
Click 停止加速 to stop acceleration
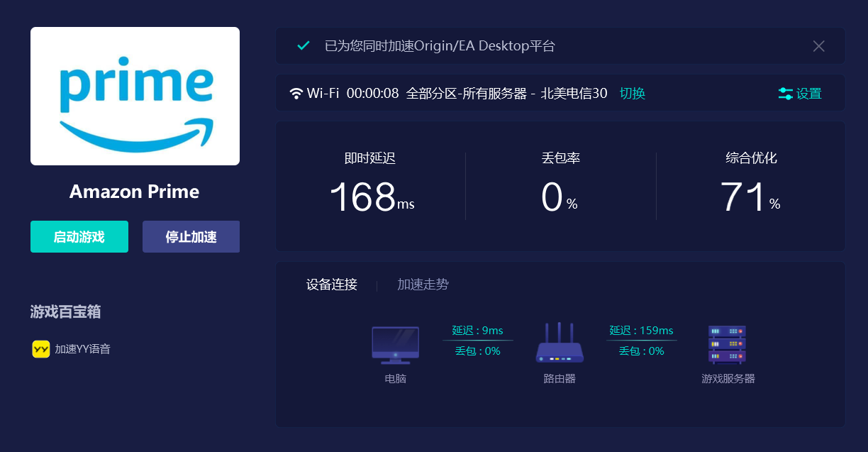coord(191,236)
